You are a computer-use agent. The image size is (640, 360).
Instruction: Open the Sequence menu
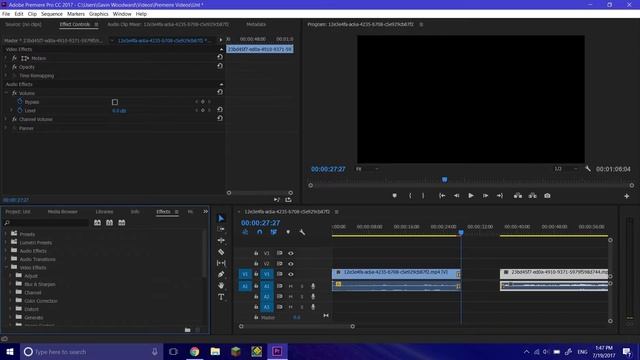[x=52, y=14]
